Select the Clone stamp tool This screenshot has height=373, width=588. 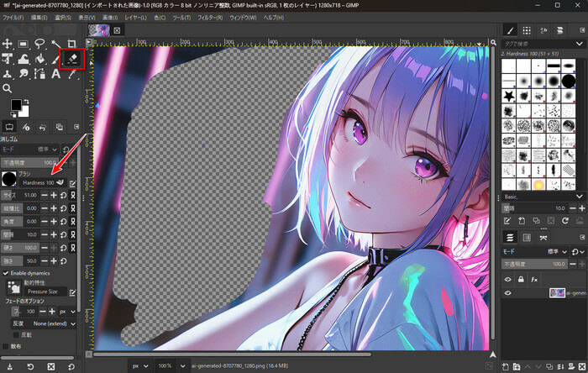click(x=7, y=73)
